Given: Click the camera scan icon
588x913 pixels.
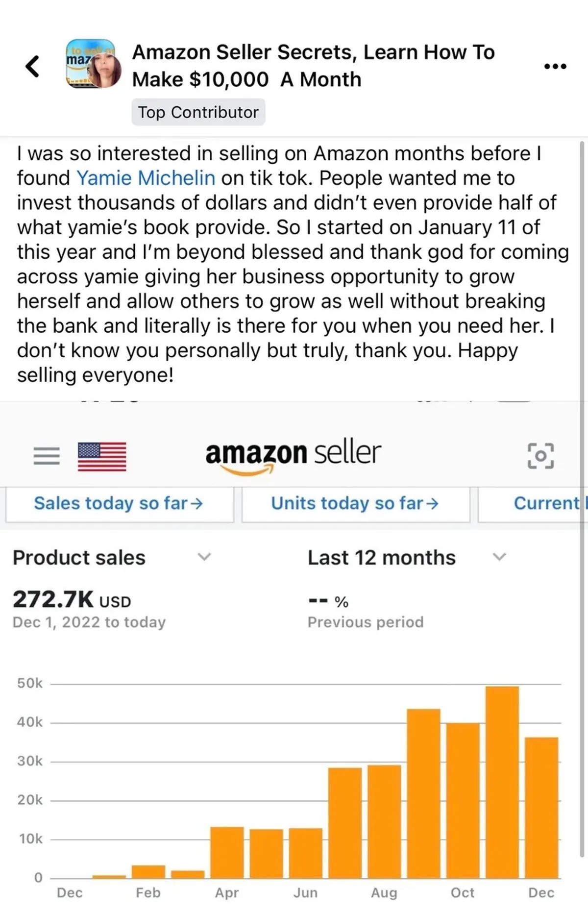Looking at the screenshot, I should pos(540,456).
